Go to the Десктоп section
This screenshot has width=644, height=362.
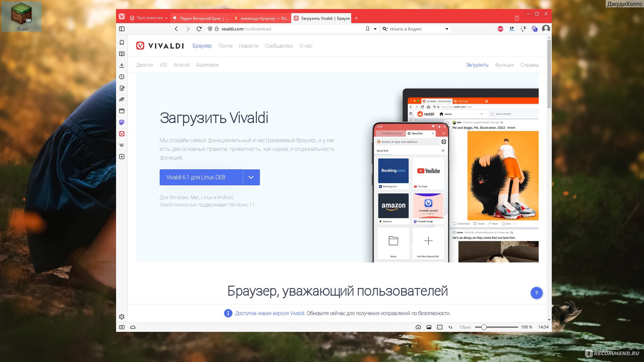(145, 65)
